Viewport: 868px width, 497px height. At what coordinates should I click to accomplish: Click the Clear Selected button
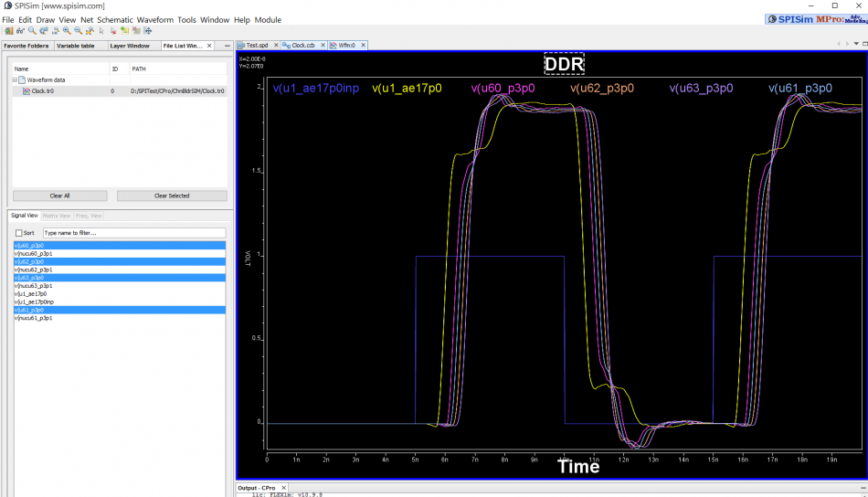(x=172, y=196)
